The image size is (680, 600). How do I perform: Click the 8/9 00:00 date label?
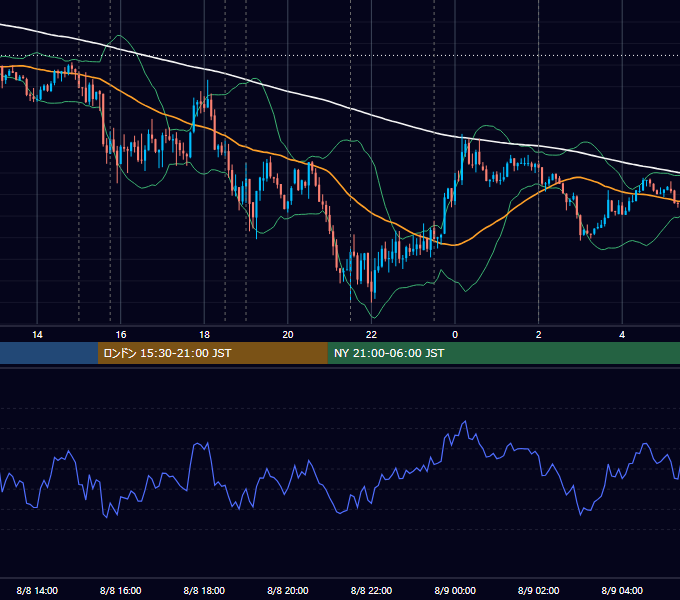point(455,590)
